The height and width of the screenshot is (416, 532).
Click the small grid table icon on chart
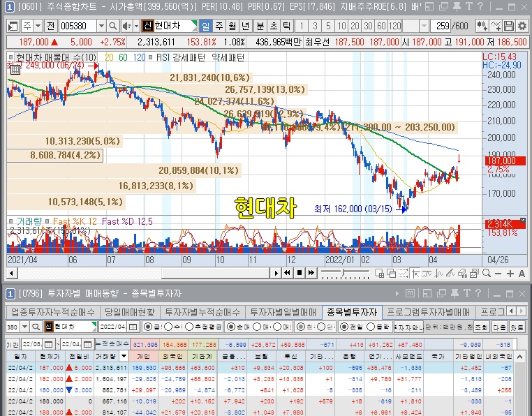[x=15, y=70]
